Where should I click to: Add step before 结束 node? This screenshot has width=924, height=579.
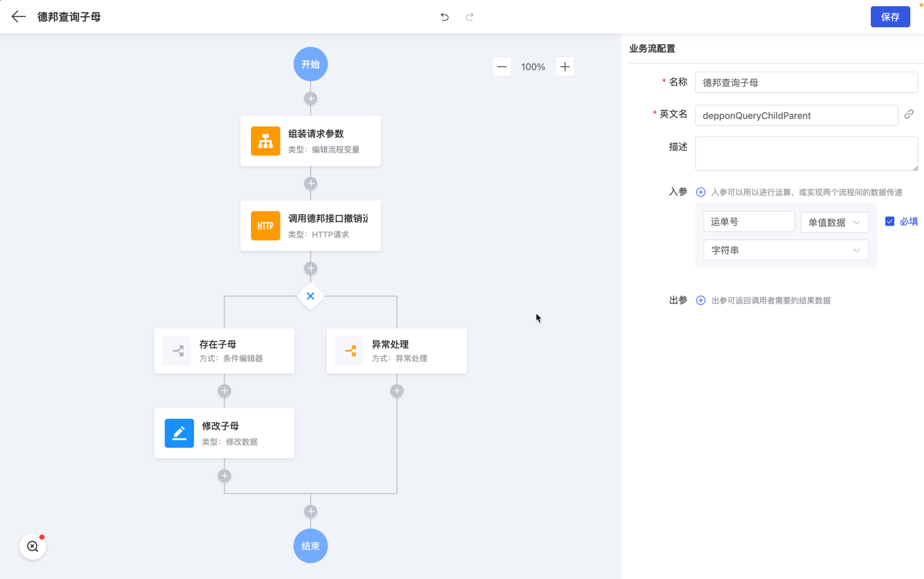click(x=311, y=511)
